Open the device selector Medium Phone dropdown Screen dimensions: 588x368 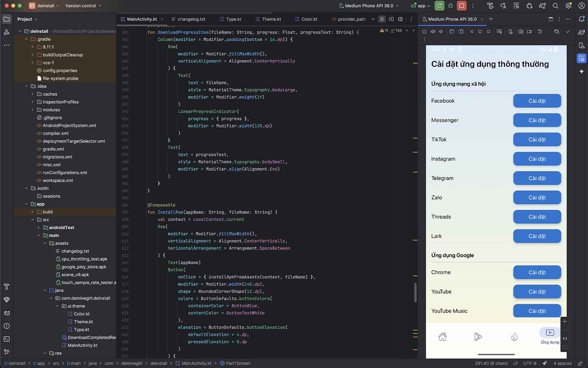point(369,6)
